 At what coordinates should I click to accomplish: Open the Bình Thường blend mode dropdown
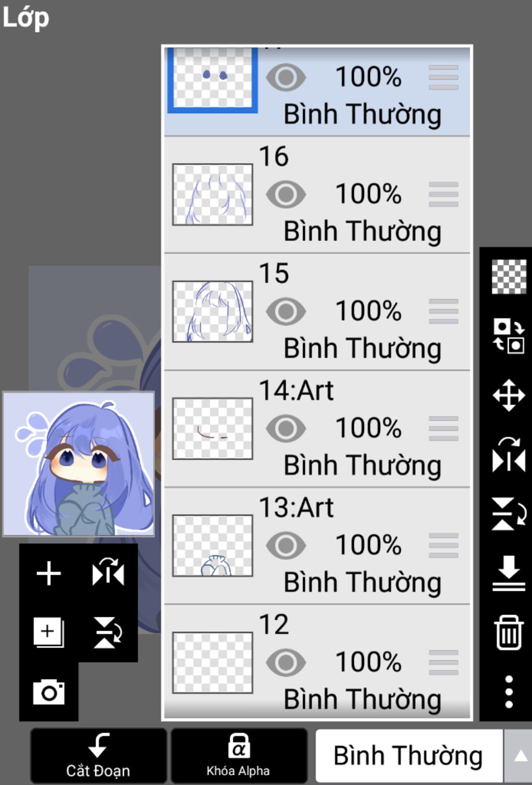coord(409,756)
